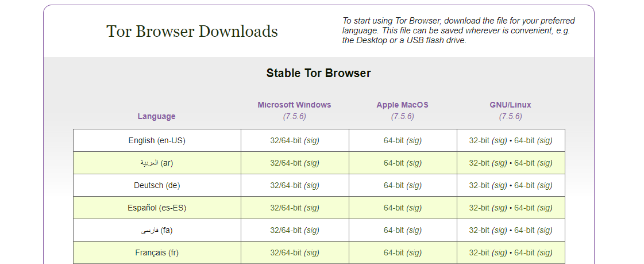This screenshot has height=264, width=644.
Task: Open sig for Farsi (fa) MacOS 64-bit
Action: click(414, 230)
